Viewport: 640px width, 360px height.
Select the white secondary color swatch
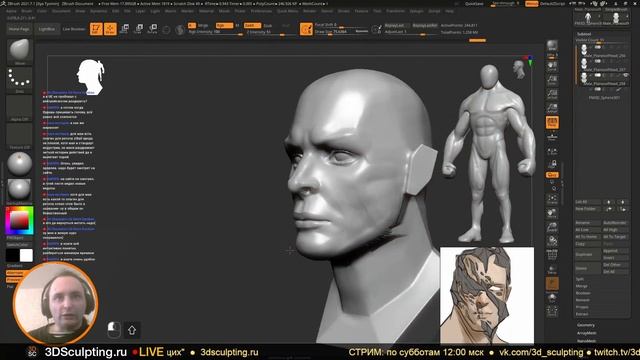tap(26, 255)
